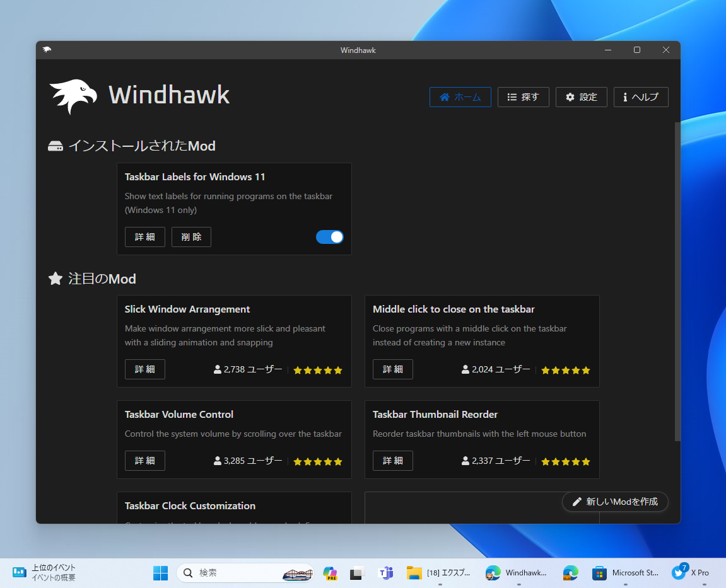726x588 pixels.
Task: Open 詳細 for Slick Window Arrangement
Action: tap(144, 369)
